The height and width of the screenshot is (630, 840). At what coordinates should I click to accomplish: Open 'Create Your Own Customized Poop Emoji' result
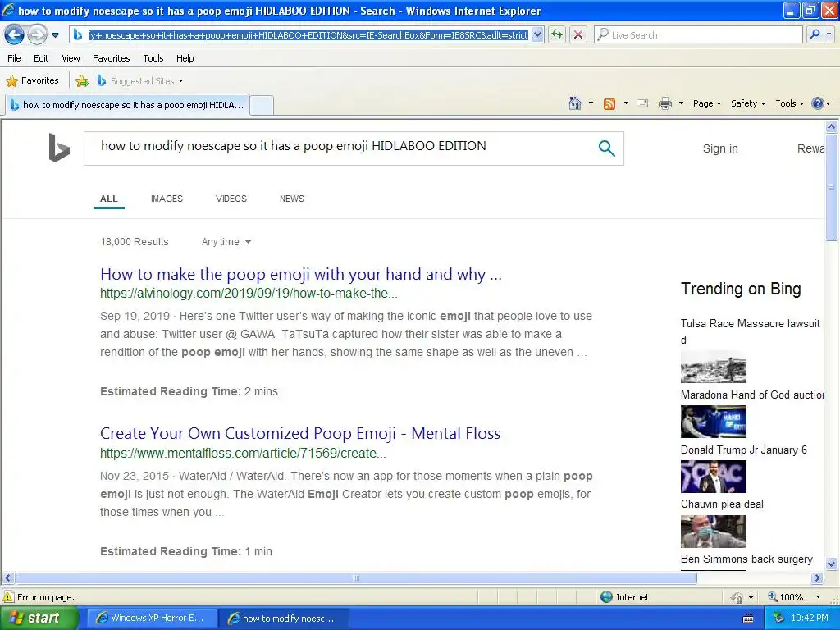click(x=300, y=433)
